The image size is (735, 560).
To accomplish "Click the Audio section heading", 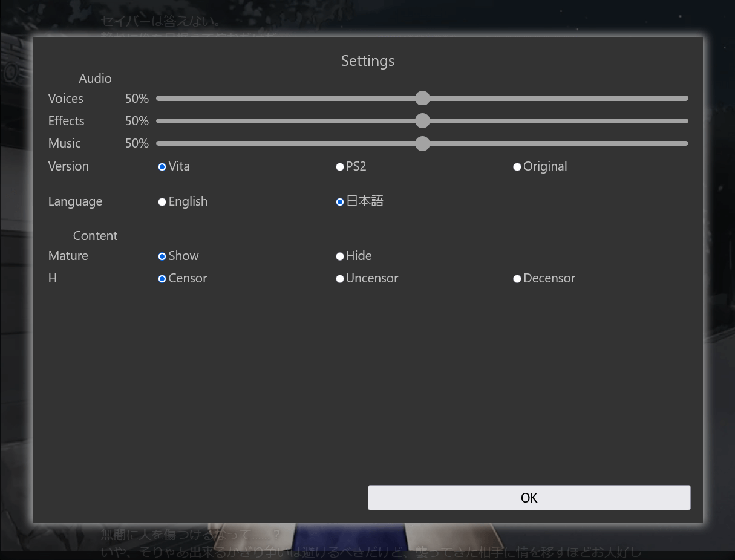I will [x=95, y=79].
